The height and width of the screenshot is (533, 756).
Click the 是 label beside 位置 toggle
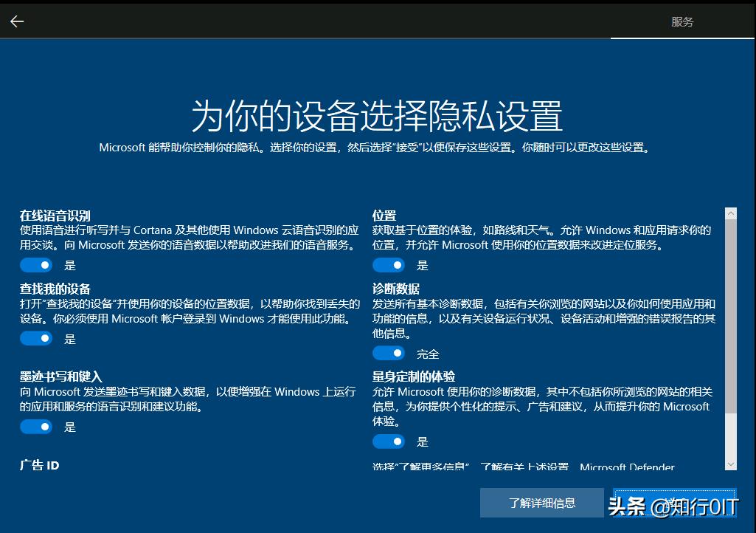422,265
